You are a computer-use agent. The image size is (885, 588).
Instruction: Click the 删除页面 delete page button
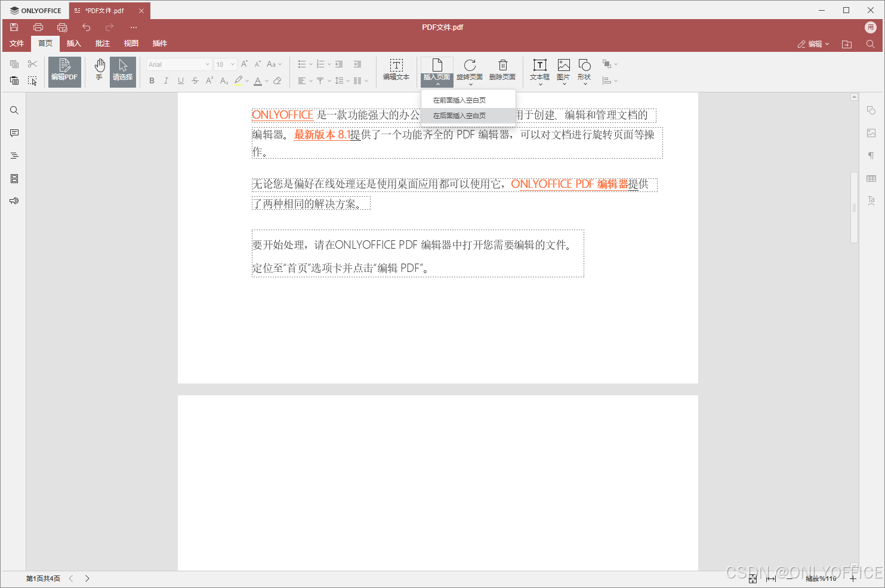tap(502, 70)
